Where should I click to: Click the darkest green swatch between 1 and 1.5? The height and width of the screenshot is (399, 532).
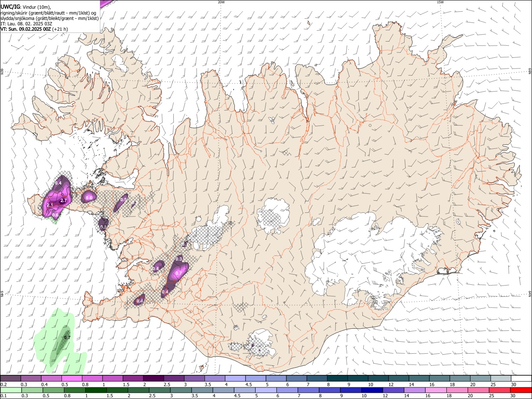tap(95, 390)
